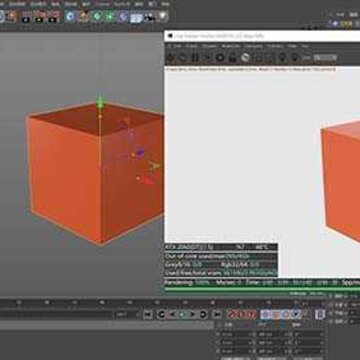
Task: Open Octane settings gear icon in Live Viewer
Action: (x=220, y=58)
